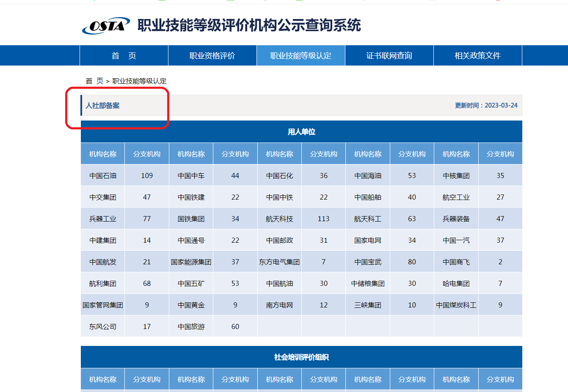The height and width of the screenshot is (392, 568).
Task: Open the 中核集团 institution entry
Action: 456,175
